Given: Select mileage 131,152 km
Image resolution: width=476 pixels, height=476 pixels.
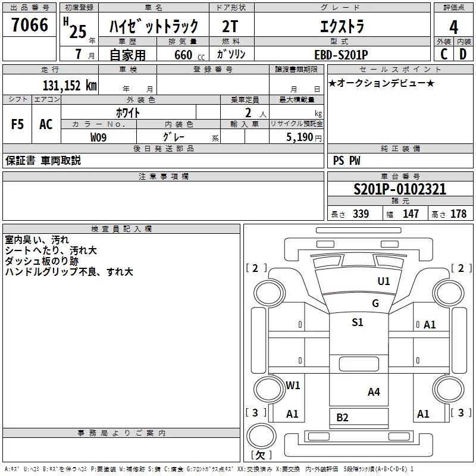Looking at the screenshot, I should click(70, 85).
